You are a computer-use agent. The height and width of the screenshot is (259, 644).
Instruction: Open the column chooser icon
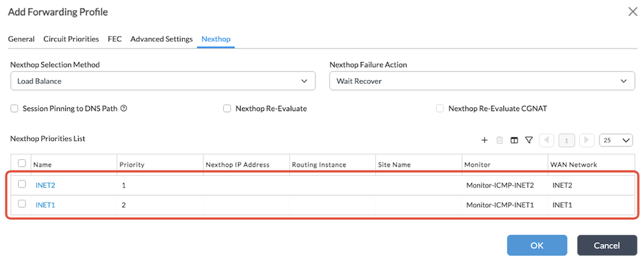514,140
